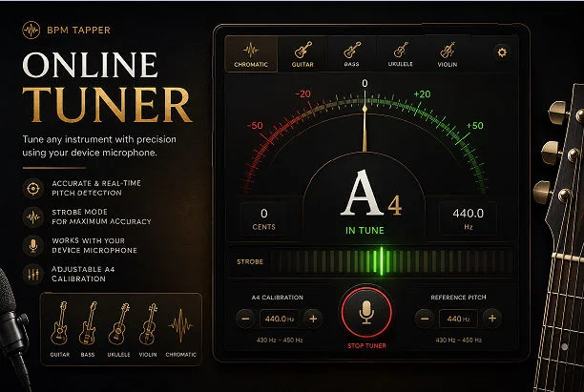
Task: Click the strobe mode waveform icon
Action: pyautogui.click(x=32, y=217)
